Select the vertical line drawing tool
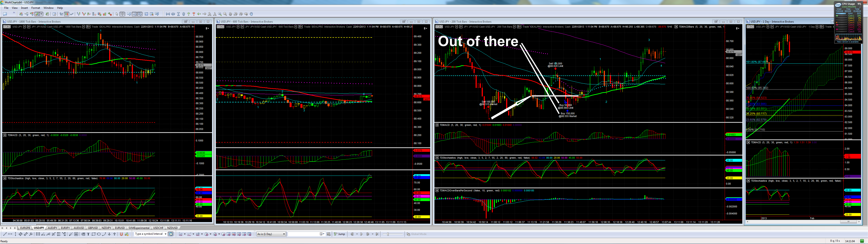Screen dimensions: 868x244 [x=15, y=234]
